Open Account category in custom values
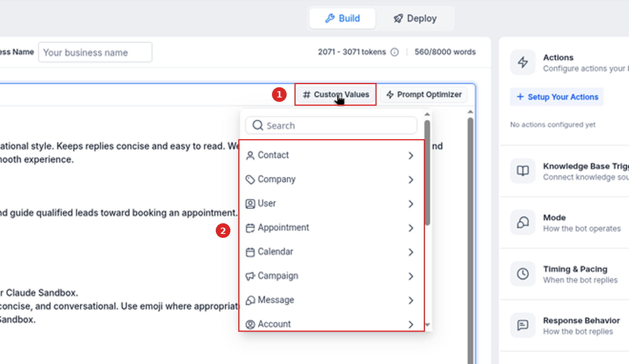Screen dimensions: 629x364 [x=331, y=324]
